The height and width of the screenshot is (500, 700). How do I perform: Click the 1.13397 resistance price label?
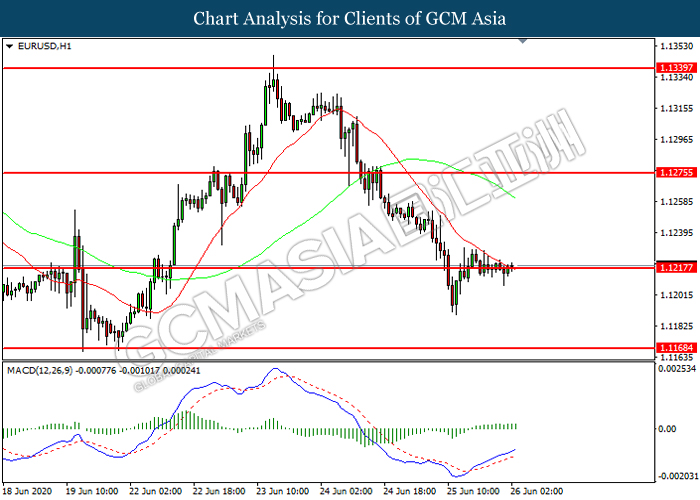676,67
